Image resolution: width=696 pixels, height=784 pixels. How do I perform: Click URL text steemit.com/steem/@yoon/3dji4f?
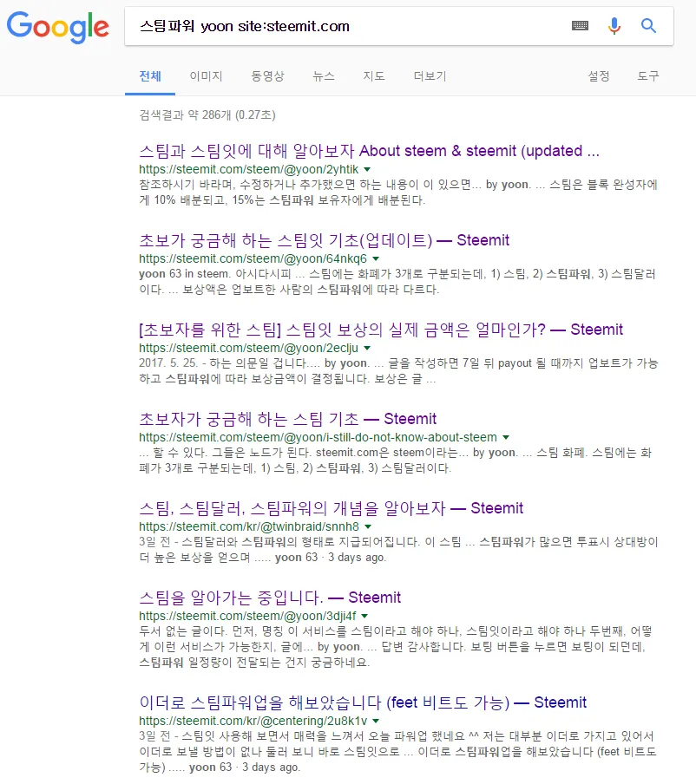247,616
